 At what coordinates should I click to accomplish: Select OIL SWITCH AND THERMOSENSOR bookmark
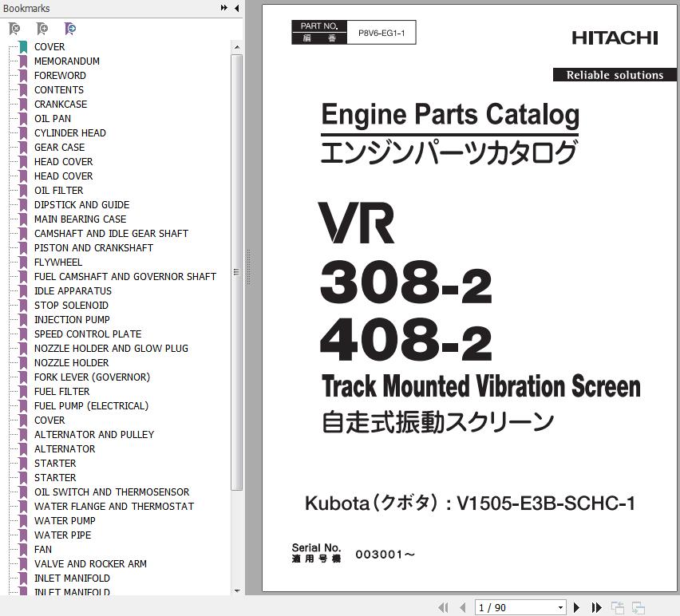click(112, 492)
